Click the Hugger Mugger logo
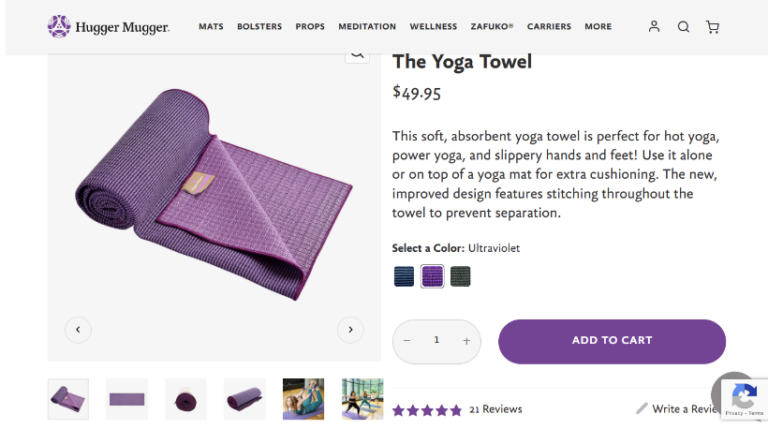768x429 pixels. tap(108, 27)
